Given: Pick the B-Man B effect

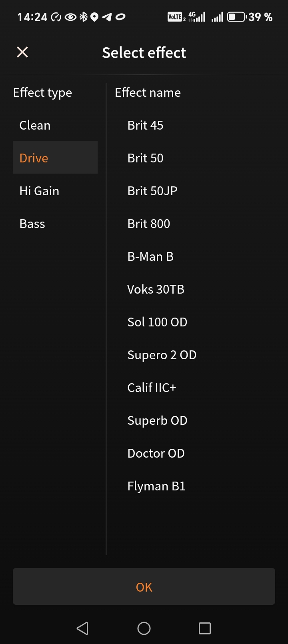Looking at the screenshot, I should point(150,256).
